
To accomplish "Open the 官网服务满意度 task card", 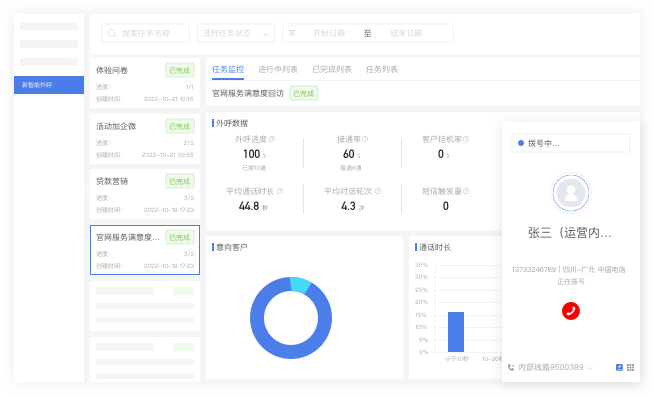I will [x=145, y=250].
